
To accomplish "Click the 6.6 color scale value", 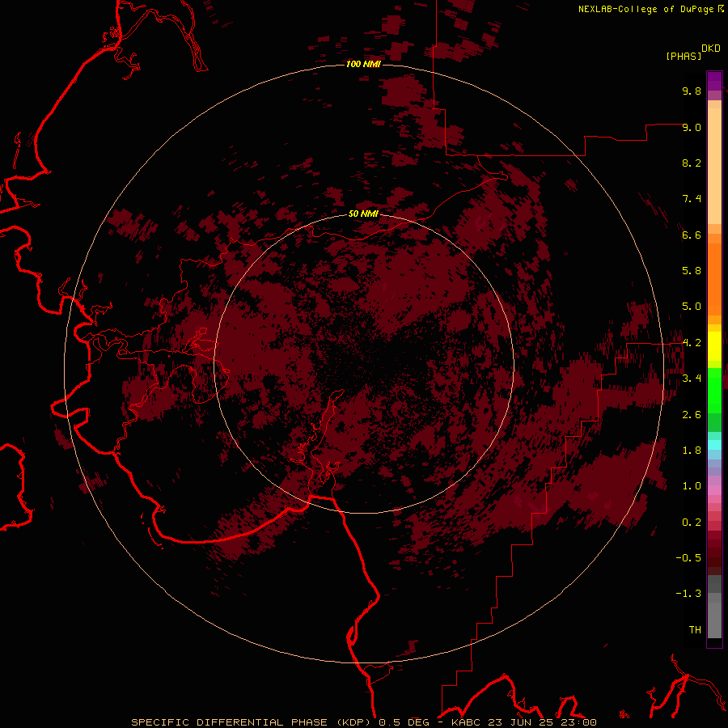I will pos(692,235).
